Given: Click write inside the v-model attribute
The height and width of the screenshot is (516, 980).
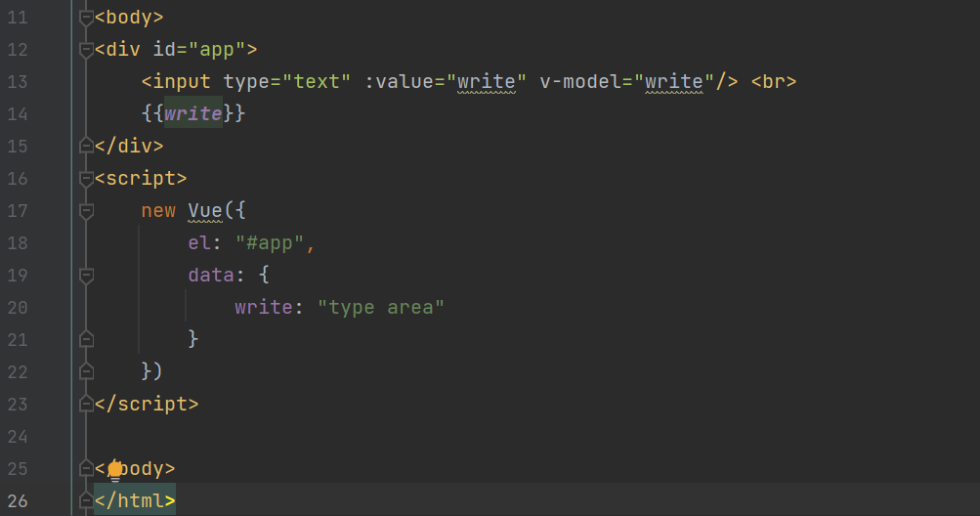Looking at the screenshot, I should pos(674,82).
